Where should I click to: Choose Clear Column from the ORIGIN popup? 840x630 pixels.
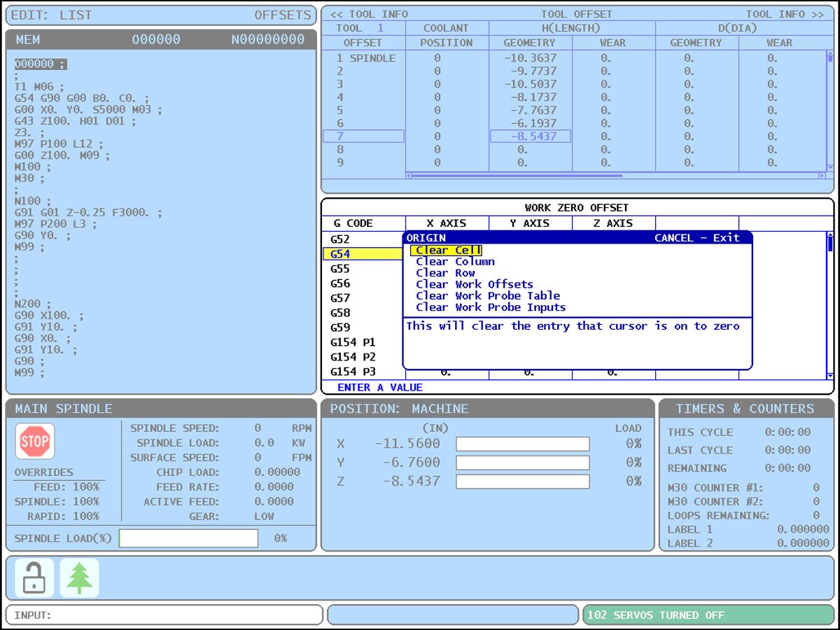pos(455,262)
